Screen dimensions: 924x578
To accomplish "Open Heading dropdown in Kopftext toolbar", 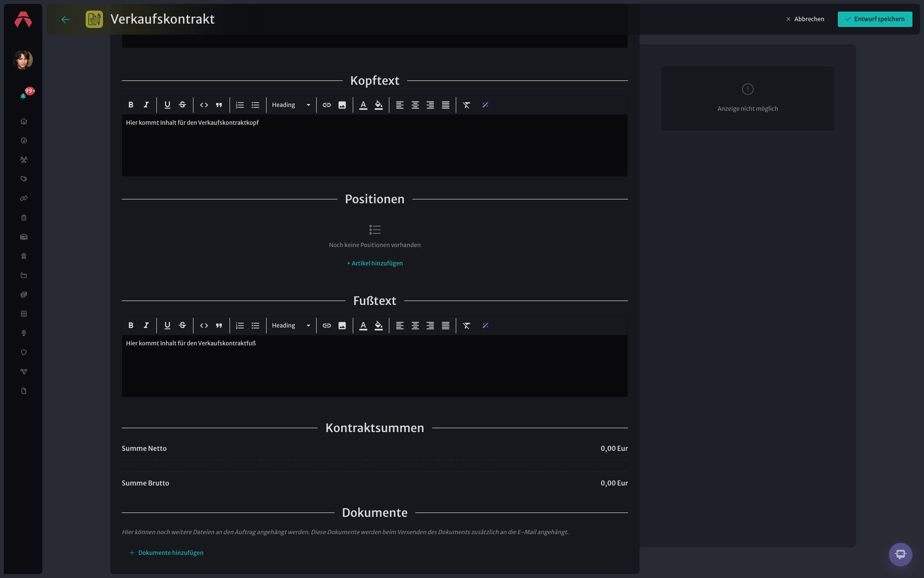I will 291,105.
